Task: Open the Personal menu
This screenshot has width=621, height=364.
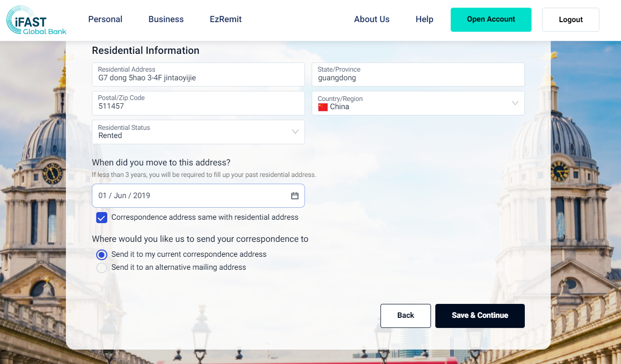Action: 105,19
